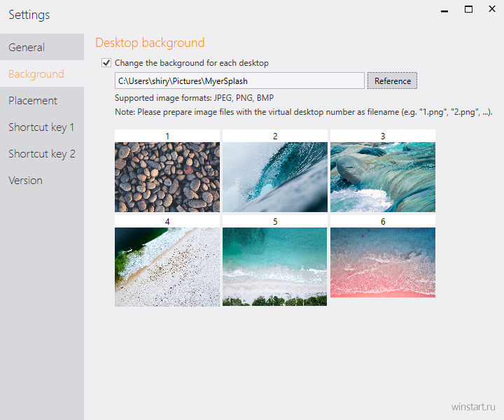Go to Shortcut key 1 settings
This screenshot has width=504, height=420.
42,127
